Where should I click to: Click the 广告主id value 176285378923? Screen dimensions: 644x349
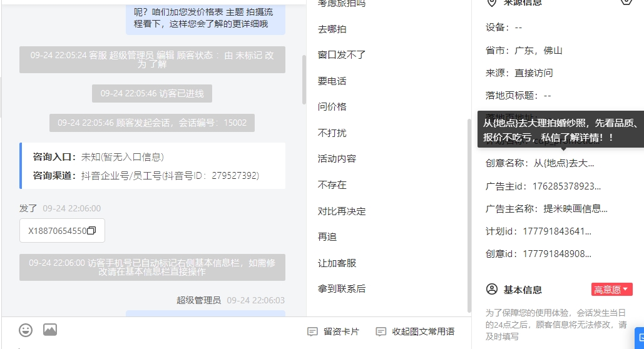(x=566, y=186)
